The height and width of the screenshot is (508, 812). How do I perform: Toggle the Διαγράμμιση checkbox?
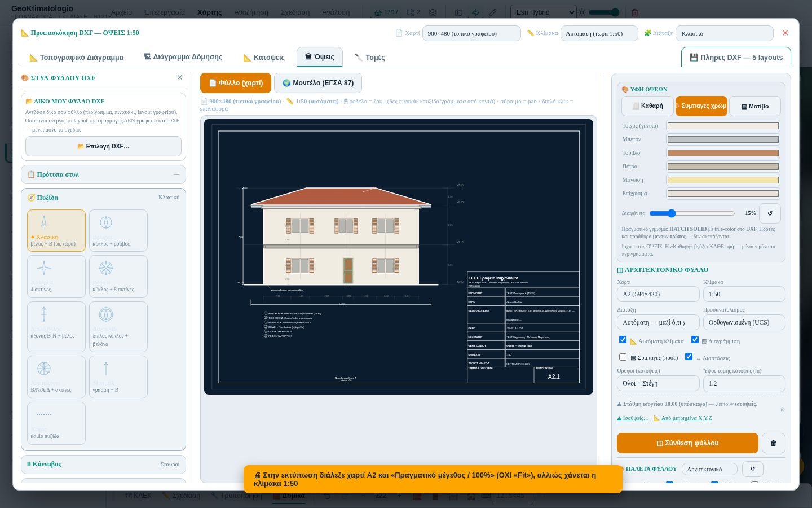tap(695, 340)
